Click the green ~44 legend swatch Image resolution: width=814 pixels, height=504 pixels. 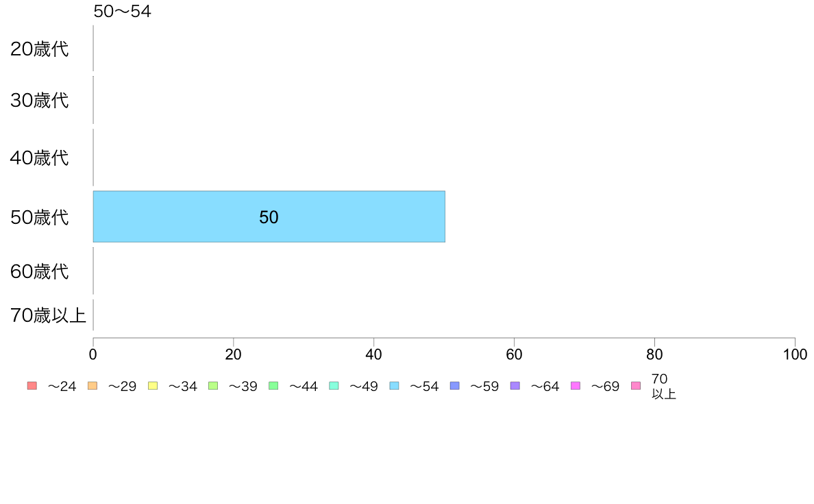tap(273, 386)
